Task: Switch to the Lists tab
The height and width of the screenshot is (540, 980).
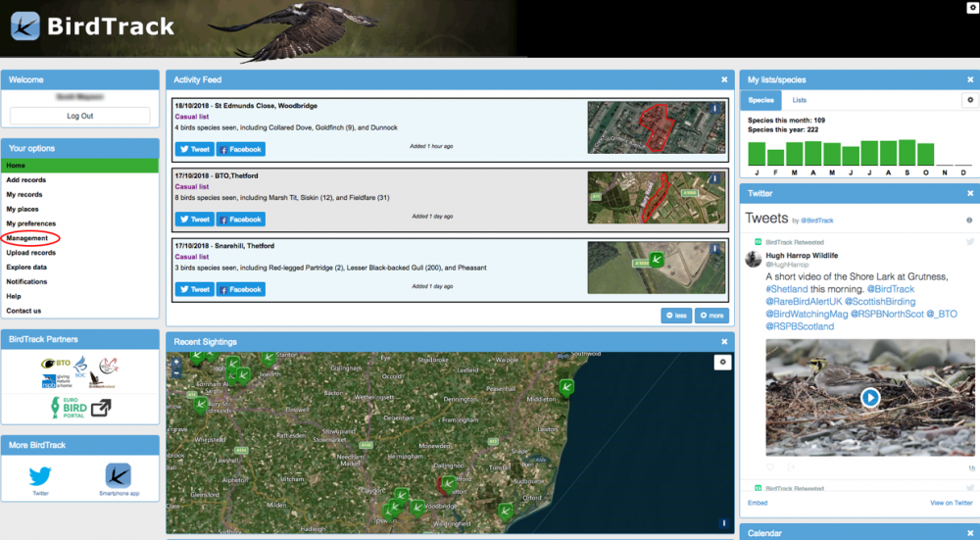Action: pyautogui.click(x=800, y=100)
